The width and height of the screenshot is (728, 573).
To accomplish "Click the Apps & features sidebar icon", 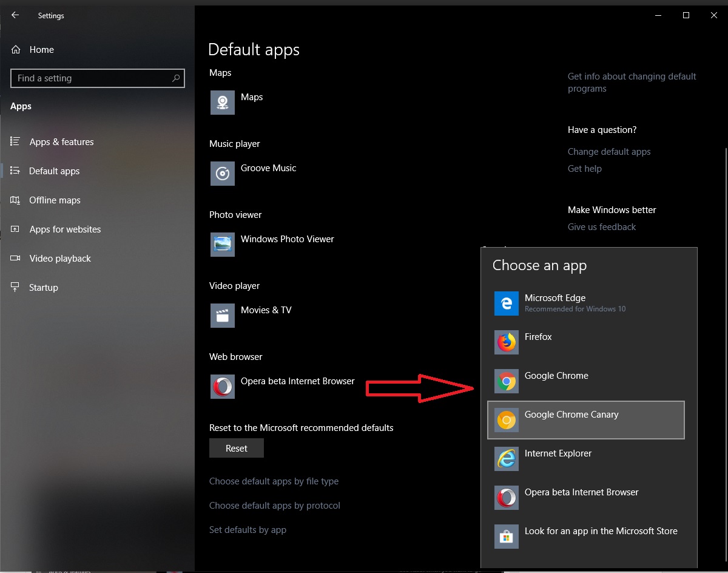I will coord(16,141).
